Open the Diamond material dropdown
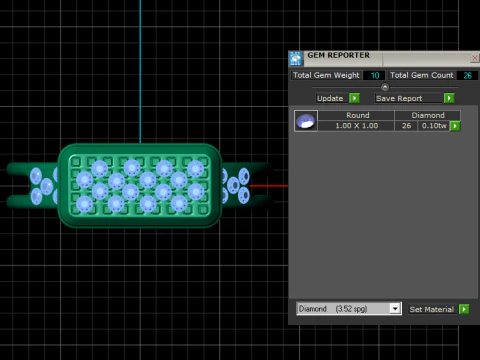Screen dimensions: 480x360 tap(395, 309)
